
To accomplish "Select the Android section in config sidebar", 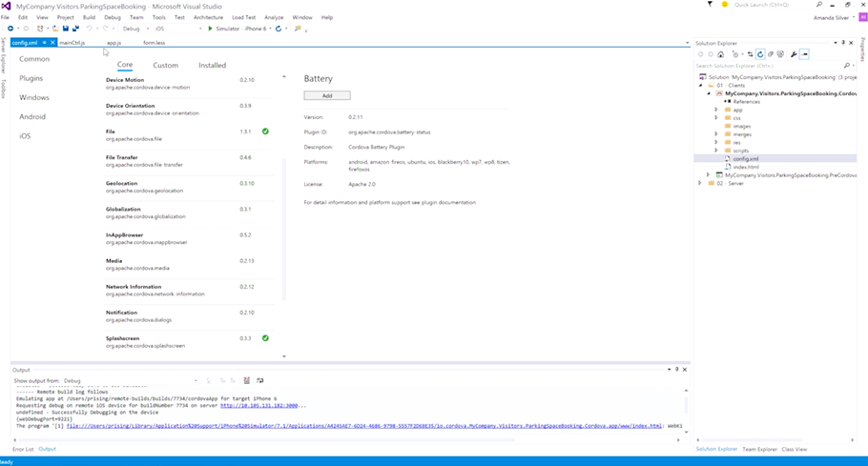I will pyautogui.click(x=32, y=116).
